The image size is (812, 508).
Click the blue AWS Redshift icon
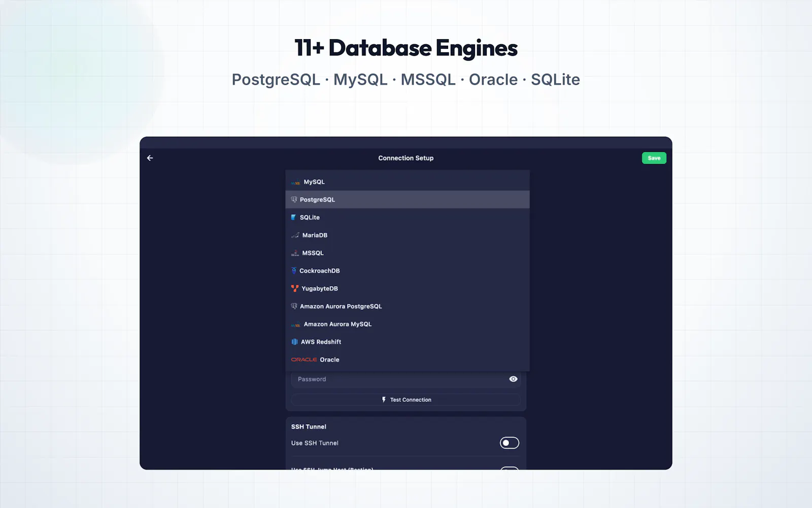point(294,342)
